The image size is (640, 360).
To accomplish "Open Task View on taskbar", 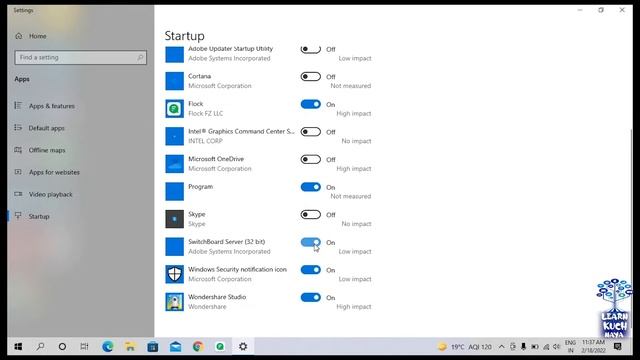I will 84,347.
